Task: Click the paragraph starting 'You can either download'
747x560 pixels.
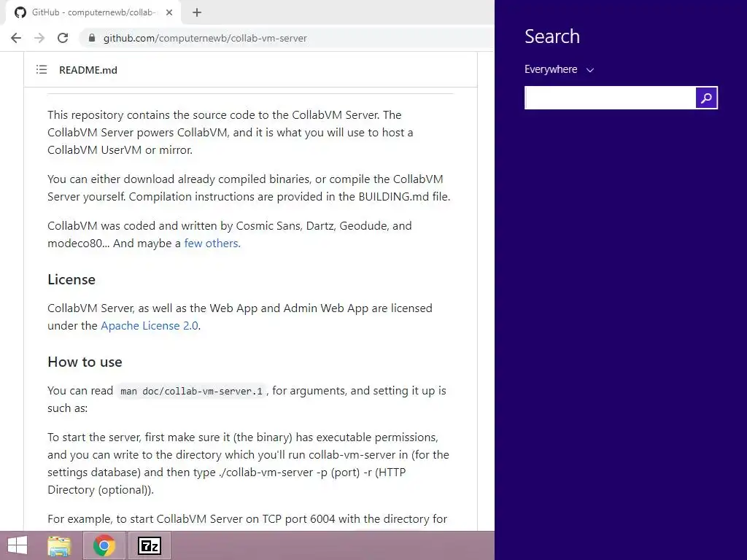Action: point(249,187)
